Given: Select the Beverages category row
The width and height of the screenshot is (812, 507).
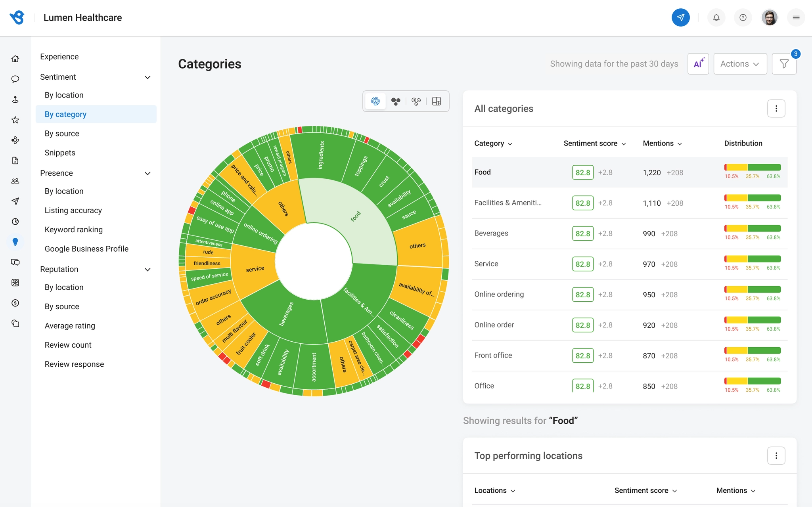Looking at the screenshot, I should tap(630, 233).
